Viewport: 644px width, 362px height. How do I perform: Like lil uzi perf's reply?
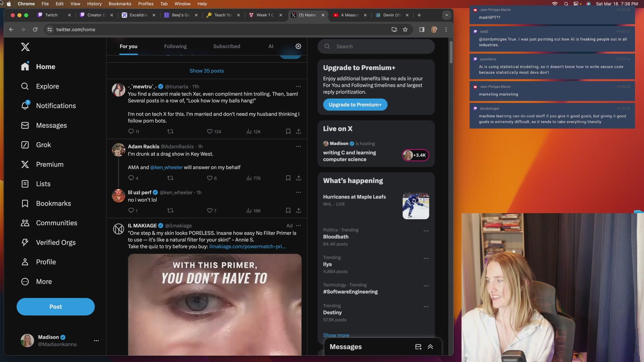point(210,210)
